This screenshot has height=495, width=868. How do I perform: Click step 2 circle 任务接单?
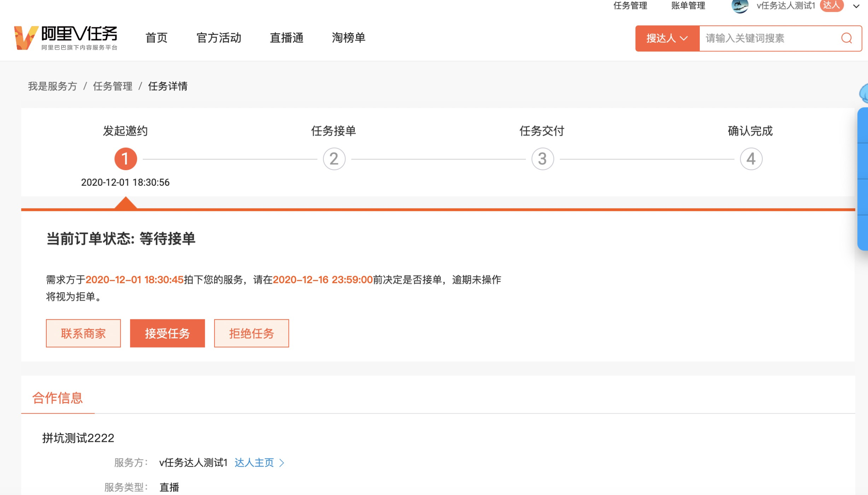click(x=334, y=159)
